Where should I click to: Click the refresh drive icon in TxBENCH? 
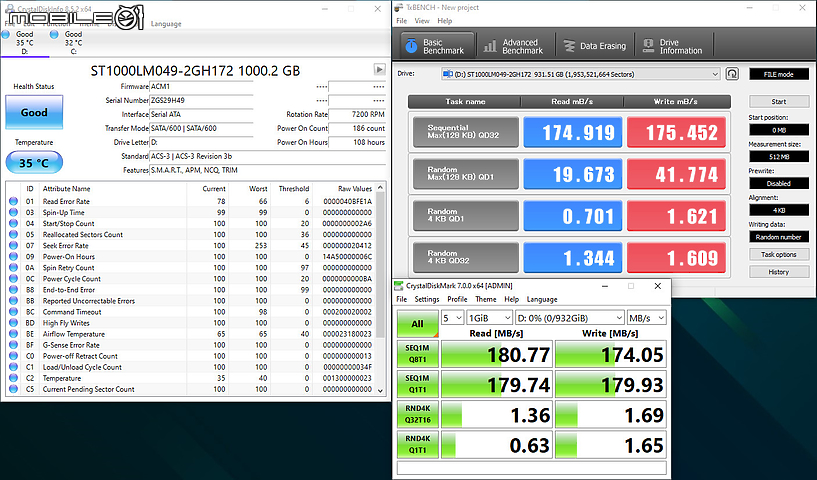click(x=732, y=74)
